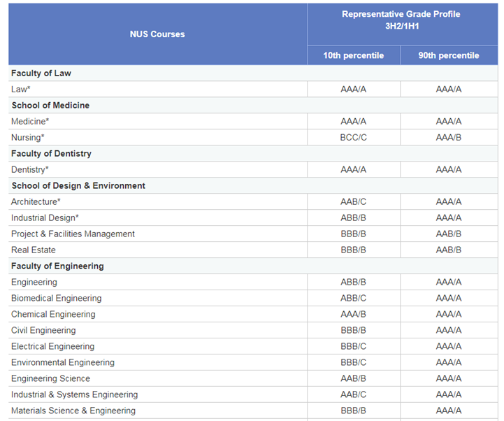Select Law 10th percentile value AAA/A
The height and width of the screenshot is (421, 504).
click(354, 89)
